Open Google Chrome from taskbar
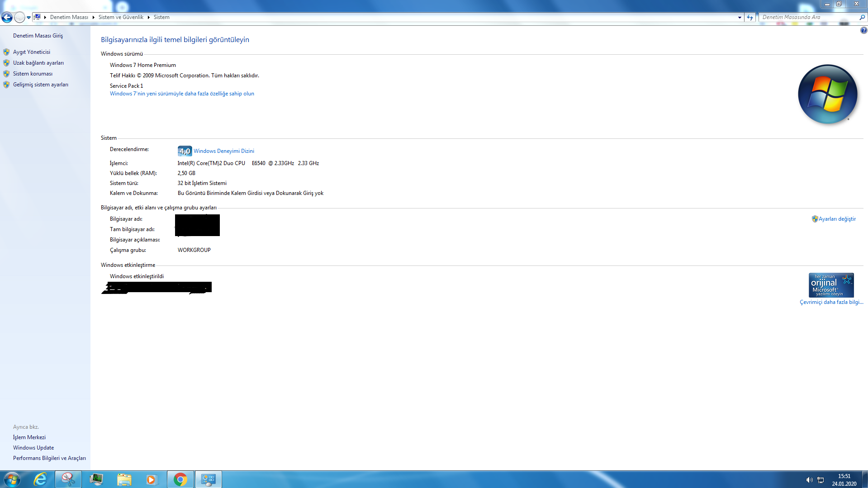This screenshot has width=868, height=488. point(180,479)
